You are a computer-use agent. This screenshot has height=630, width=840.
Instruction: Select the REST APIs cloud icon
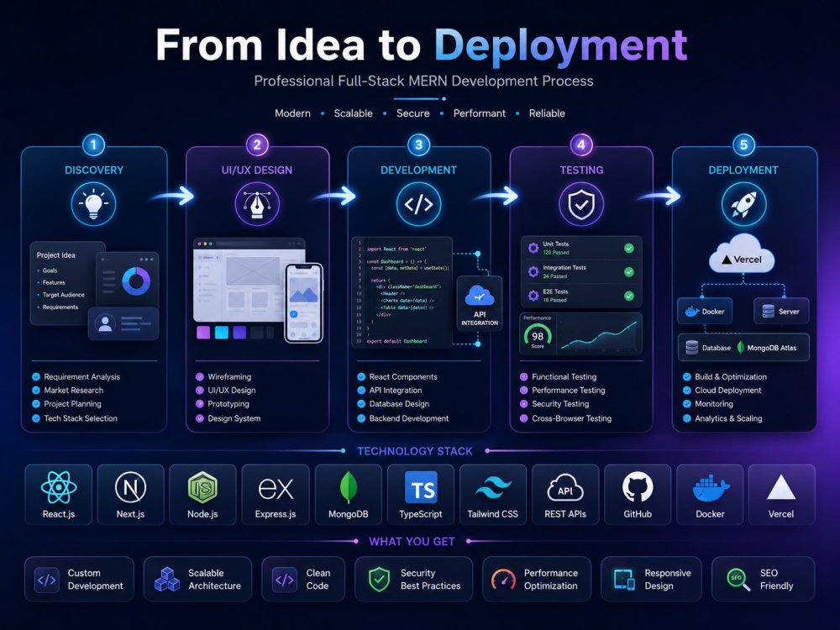[565, 488]
